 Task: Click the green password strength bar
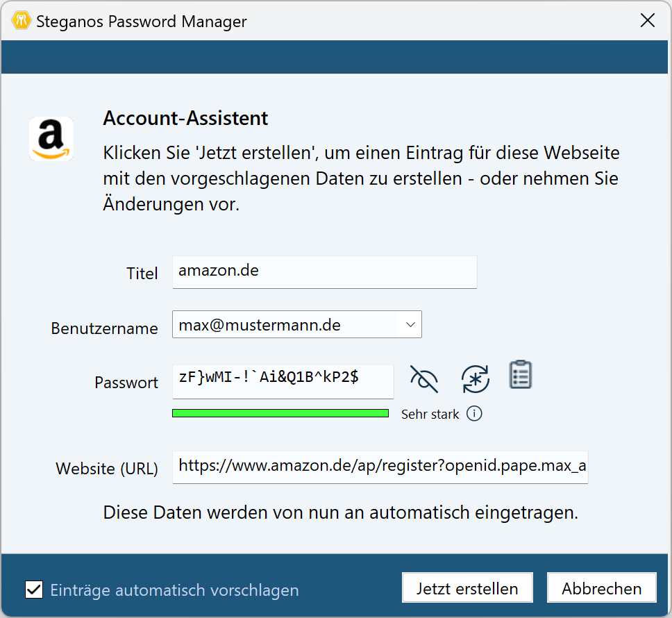[x=280, y=413]
